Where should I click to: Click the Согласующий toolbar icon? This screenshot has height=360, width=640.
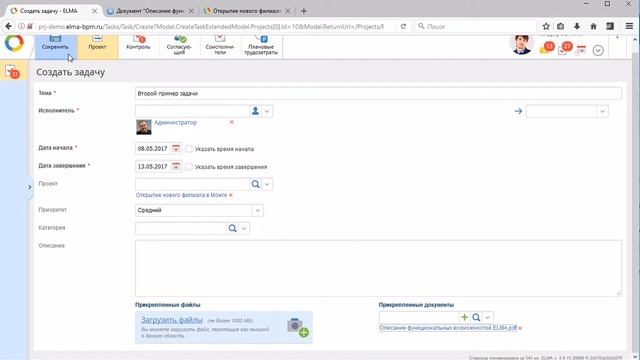179,45
